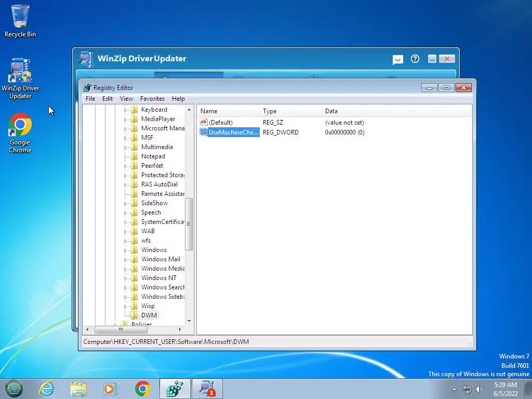This screenshot has height=399, width=532.
Task: Click the UseMachineCheck DWORD value icon
Action: pyautogui.click(x=204, y=132)
